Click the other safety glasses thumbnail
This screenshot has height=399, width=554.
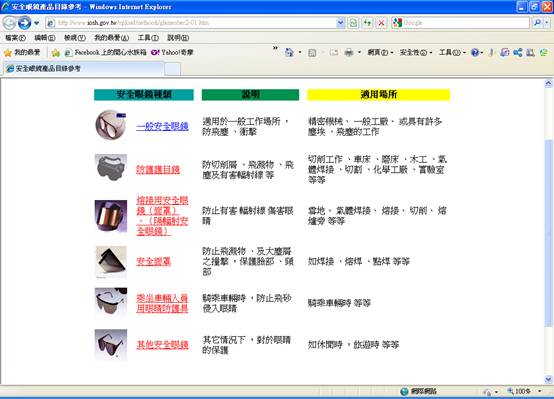pos(111,345)
